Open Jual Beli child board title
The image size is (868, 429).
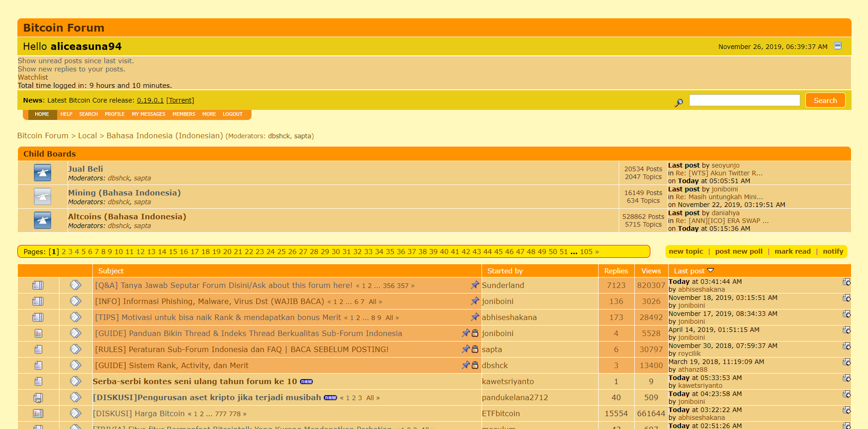tap(86, 169)
